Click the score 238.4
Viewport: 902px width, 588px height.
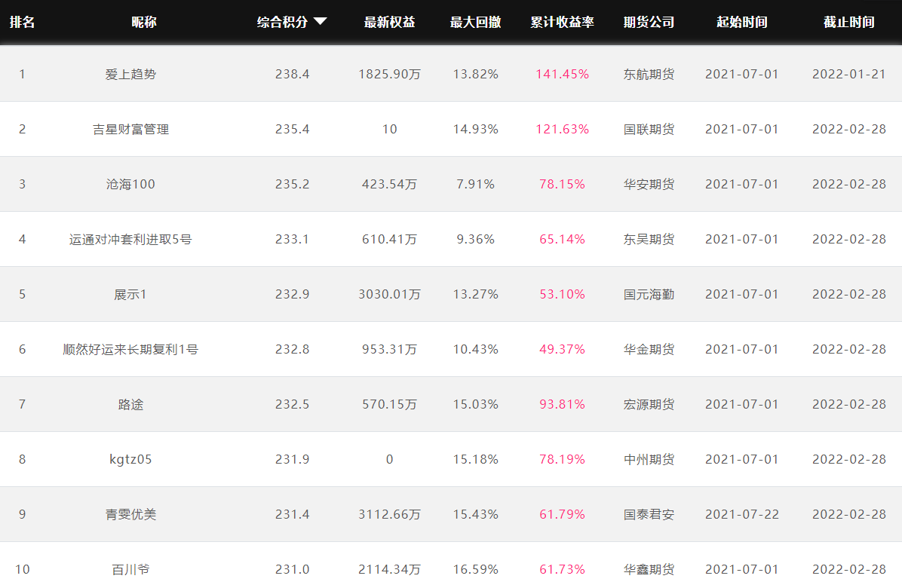tap(292, 74)
